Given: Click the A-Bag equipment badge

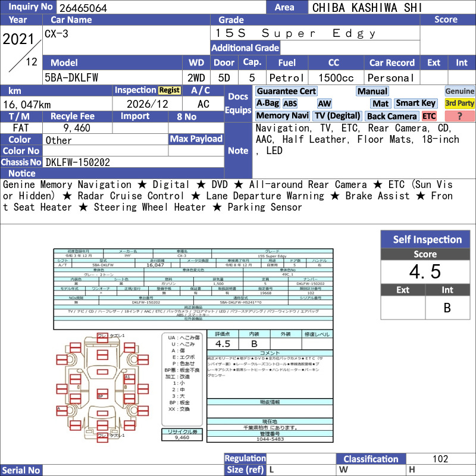Looking at the screenshot, I should 267,103.
